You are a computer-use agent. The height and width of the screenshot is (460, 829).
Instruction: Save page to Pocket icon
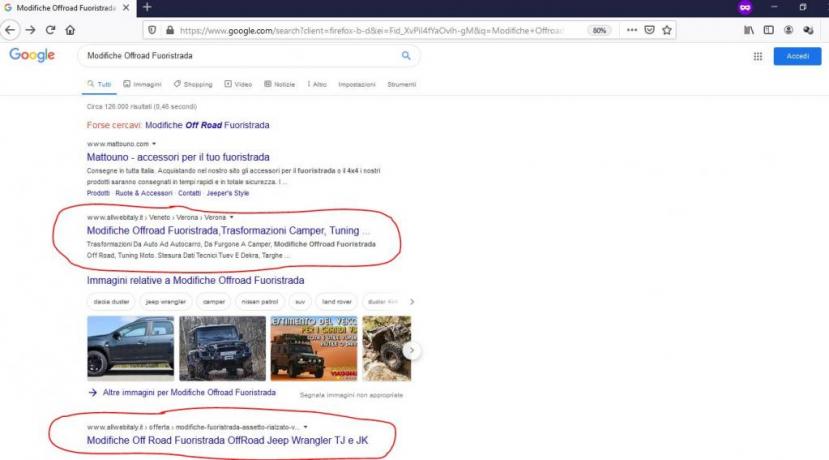coord(649,30)
